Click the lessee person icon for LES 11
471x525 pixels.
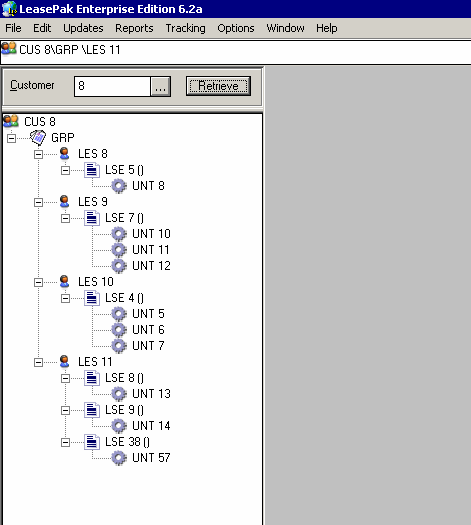point(65,362)
